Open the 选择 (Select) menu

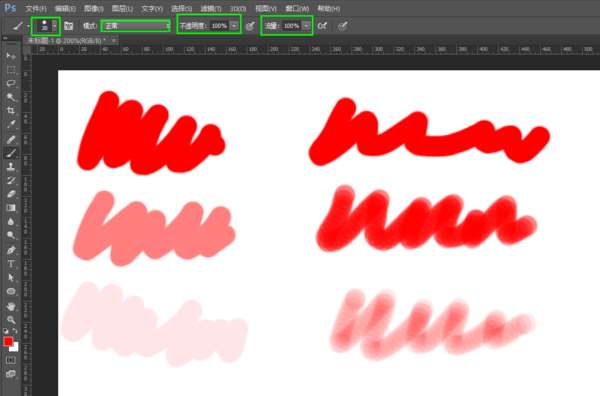182,8
